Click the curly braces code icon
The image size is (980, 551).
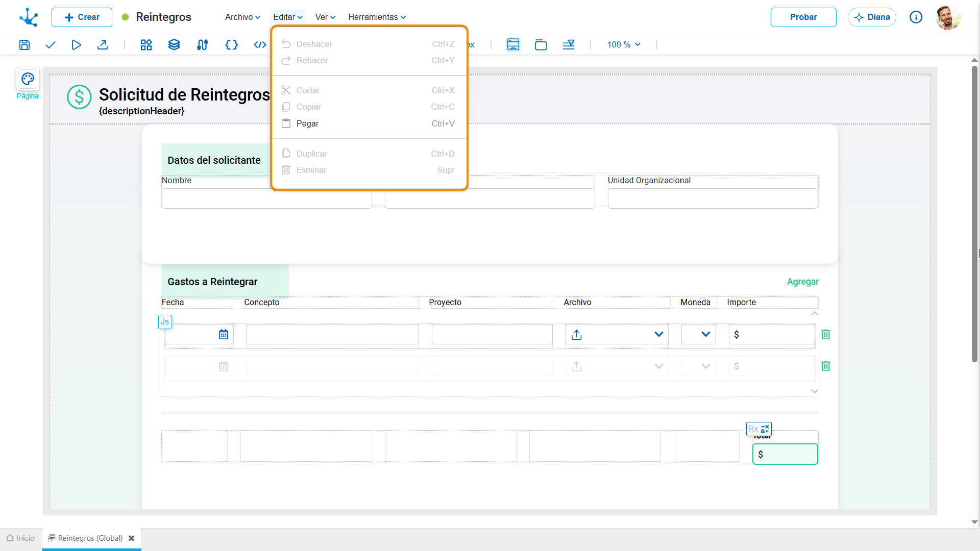231,45
